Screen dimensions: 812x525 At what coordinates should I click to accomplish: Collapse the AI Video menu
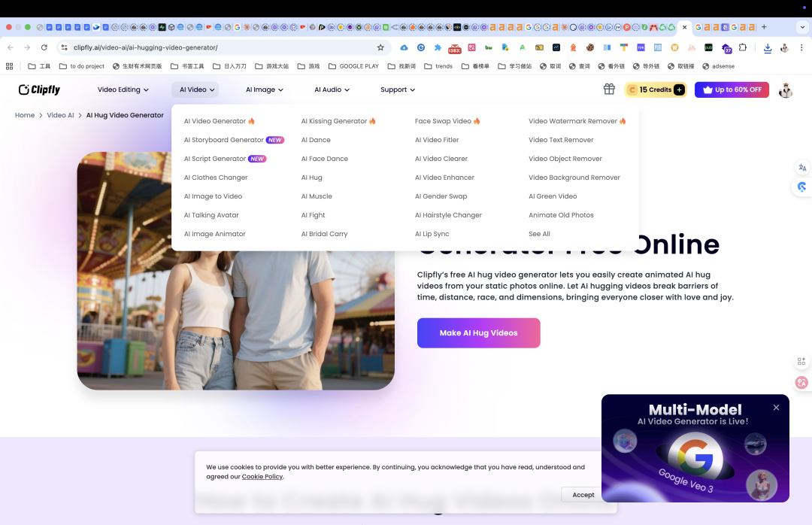pos(195,90)
